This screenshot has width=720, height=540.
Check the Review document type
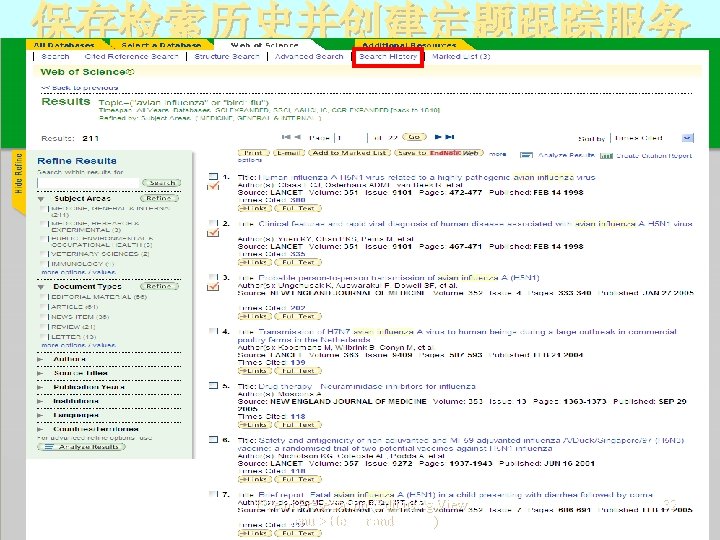[44, 326]
